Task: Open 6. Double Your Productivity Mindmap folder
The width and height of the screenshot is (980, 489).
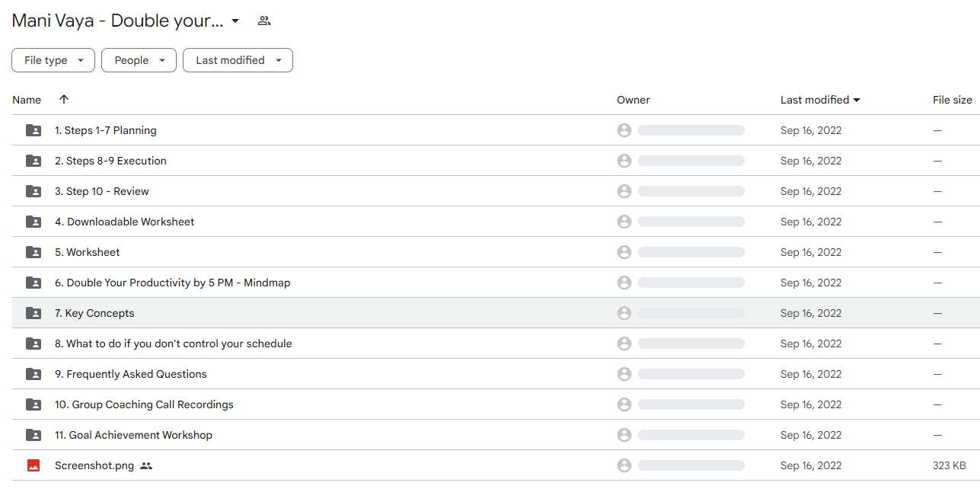Action: [172, 283]
